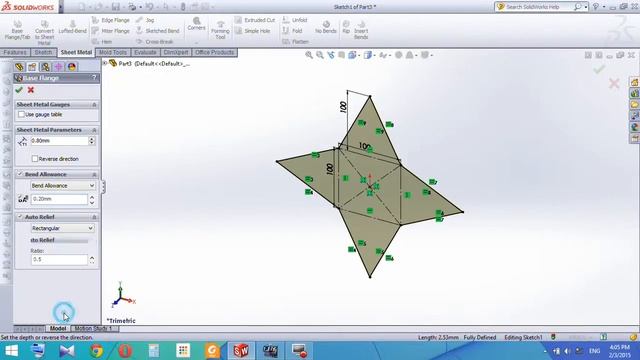This screenshot has height=360, width=640.
Task: Choose the Simple Hole tool
Action: [253, 31]
